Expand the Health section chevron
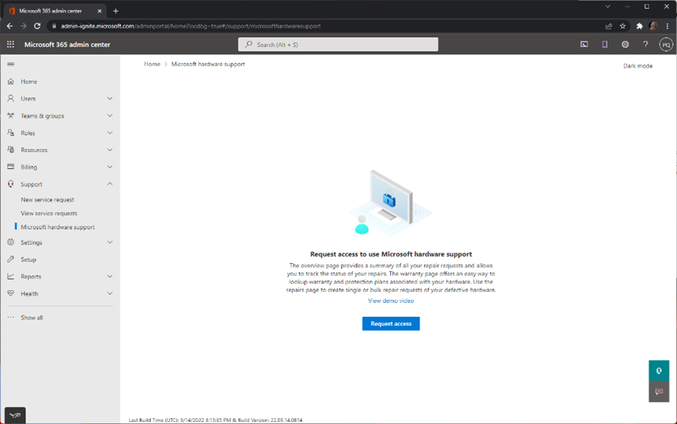 [110, 294]
